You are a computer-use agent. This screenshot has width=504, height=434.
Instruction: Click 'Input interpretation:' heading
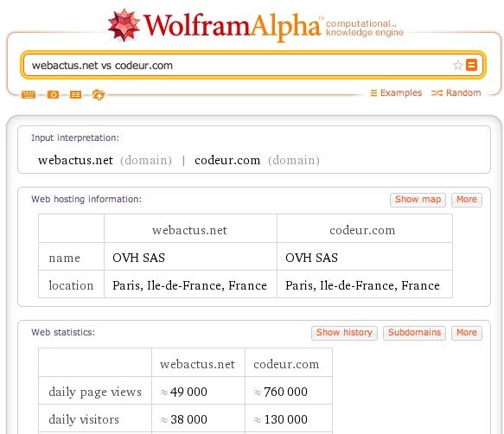(x=75, y=138)
